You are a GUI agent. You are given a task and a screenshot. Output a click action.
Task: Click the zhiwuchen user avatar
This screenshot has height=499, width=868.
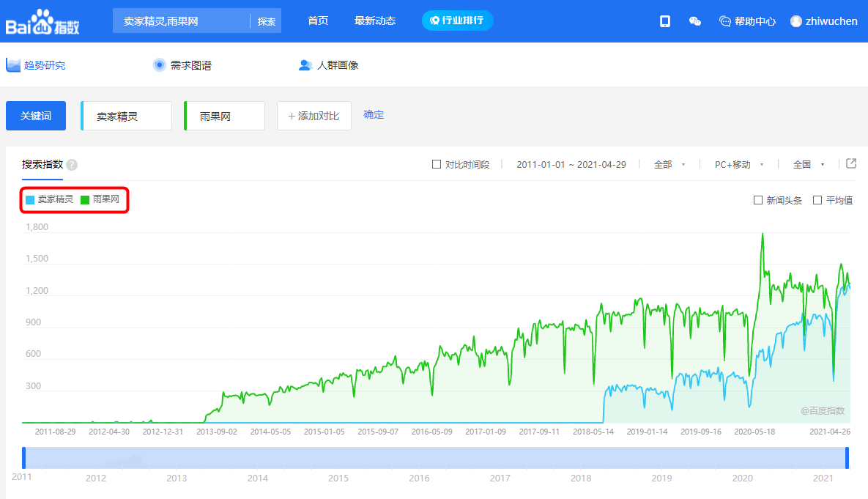[796, 21]
